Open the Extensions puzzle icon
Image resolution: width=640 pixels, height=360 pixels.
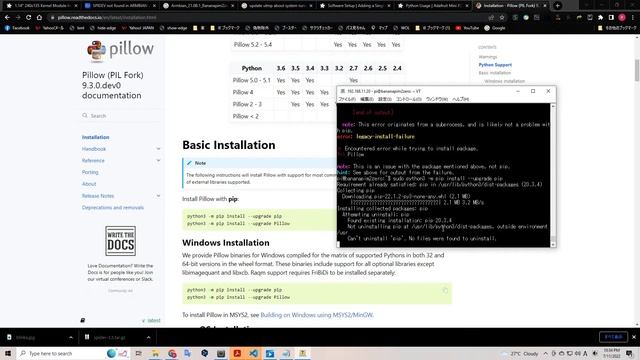pos(600,18)
